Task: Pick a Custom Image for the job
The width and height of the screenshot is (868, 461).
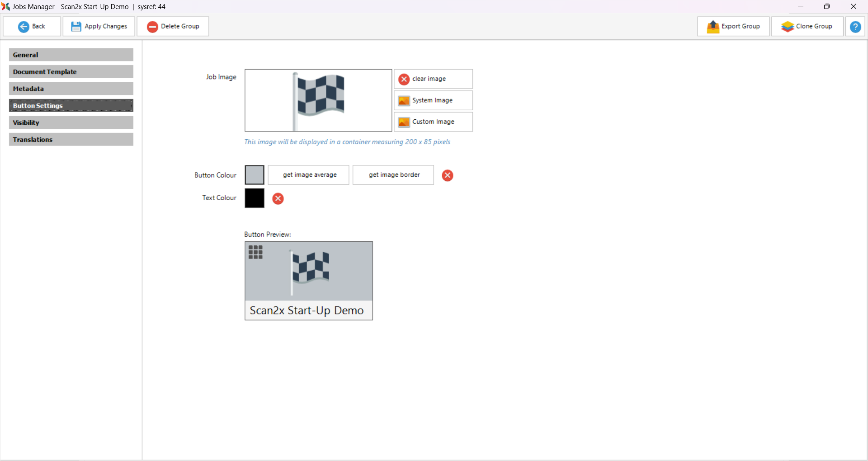Action: click(x=433, y=122)
